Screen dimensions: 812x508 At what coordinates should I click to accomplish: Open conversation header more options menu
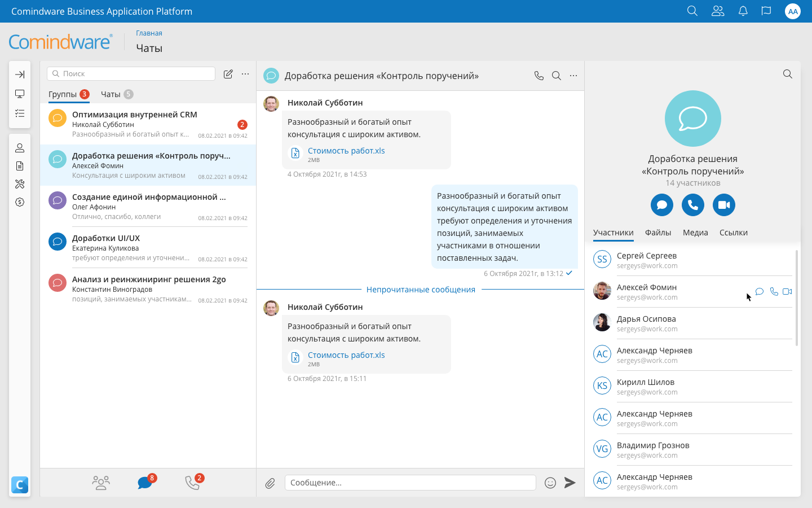click(573, 76)
